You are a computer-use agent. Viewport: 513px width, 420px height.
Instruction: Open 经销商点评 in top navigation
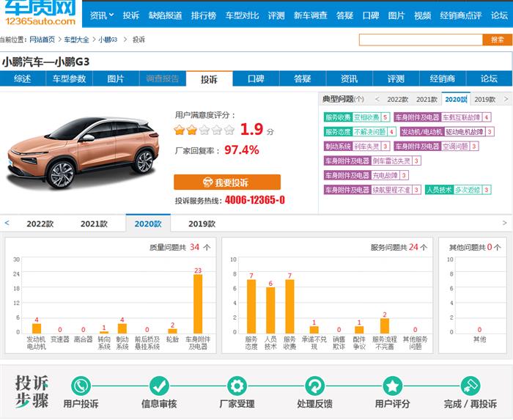461,15
